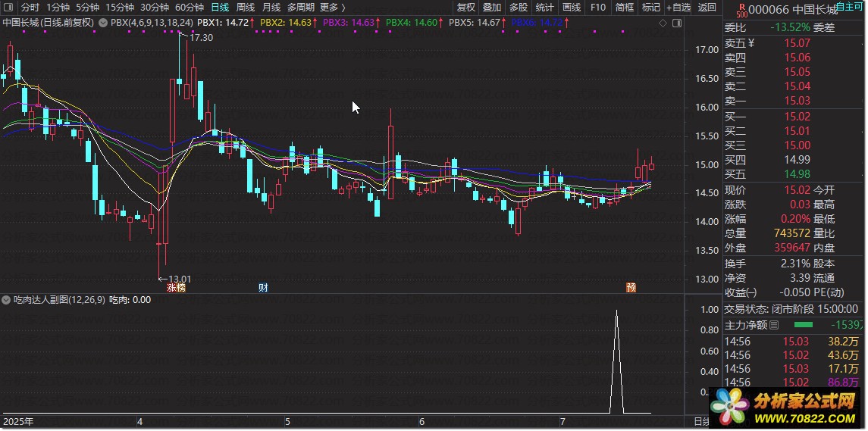Click the 委比 -13.52% value
Screen dimensions: 868x431
[x=789, y=28]
